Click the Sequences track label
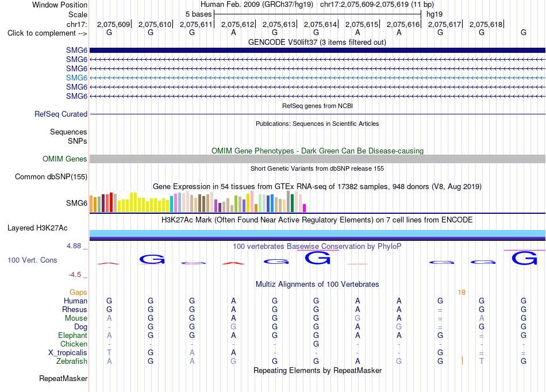 click(68, 132)
